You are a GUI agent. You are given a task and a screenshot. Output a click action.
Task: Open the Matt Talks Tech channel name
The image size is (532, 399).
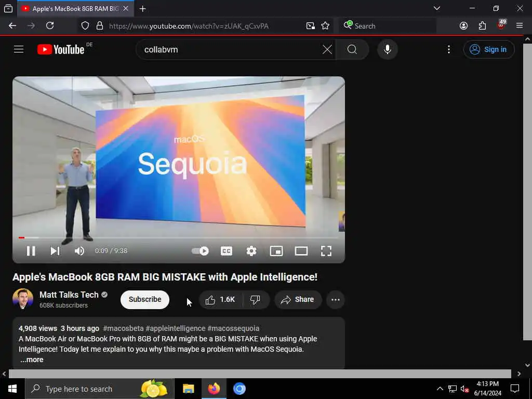tap(69, 295)
